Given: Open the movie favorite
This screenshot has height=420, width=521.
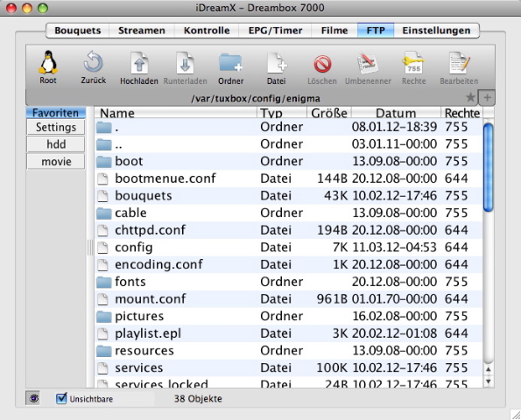Looking at the screenshot, I should [56, 162].
